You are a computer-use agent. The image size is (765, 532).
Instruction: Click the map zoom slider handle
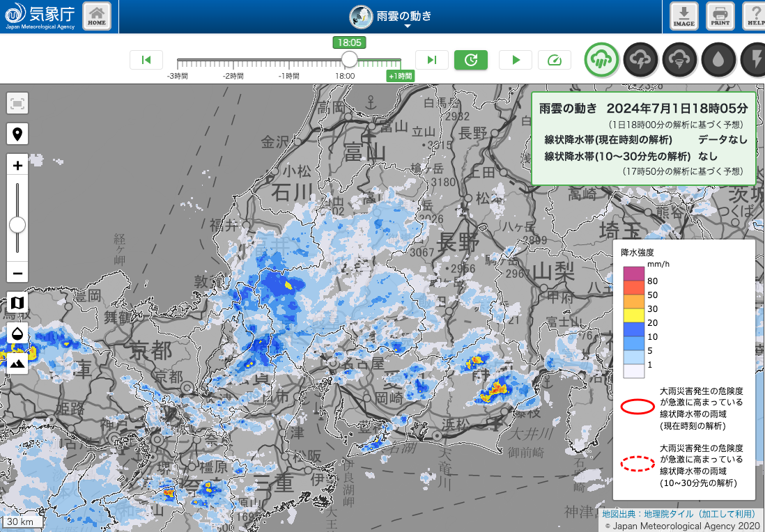17,226
